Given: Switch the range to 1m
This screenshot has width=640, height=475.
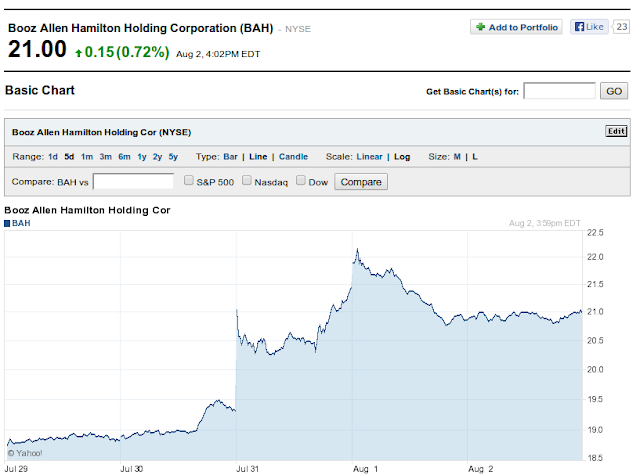Looking at the screenshot, I should [x=87, y=157].
